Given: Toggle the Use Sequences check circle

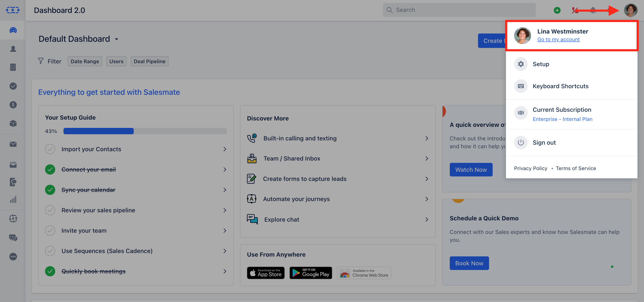Looking at the screenshot, I should tap(50, 251).
